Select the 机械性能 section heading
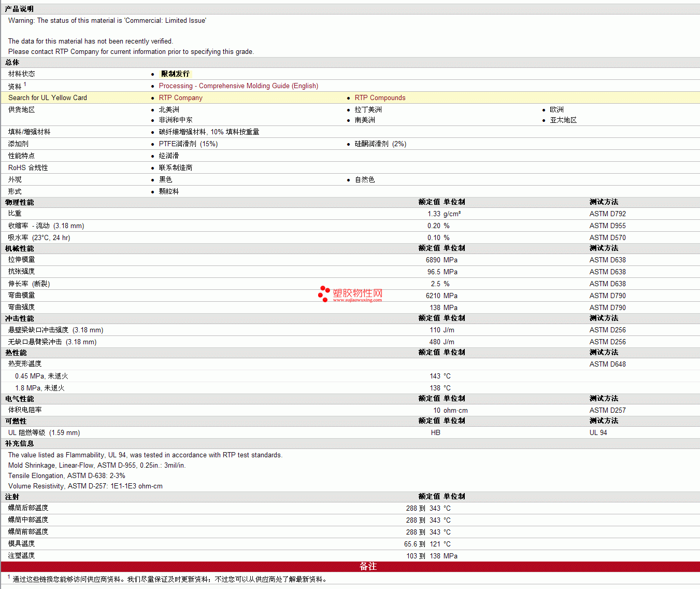 (x=20, y=248)
